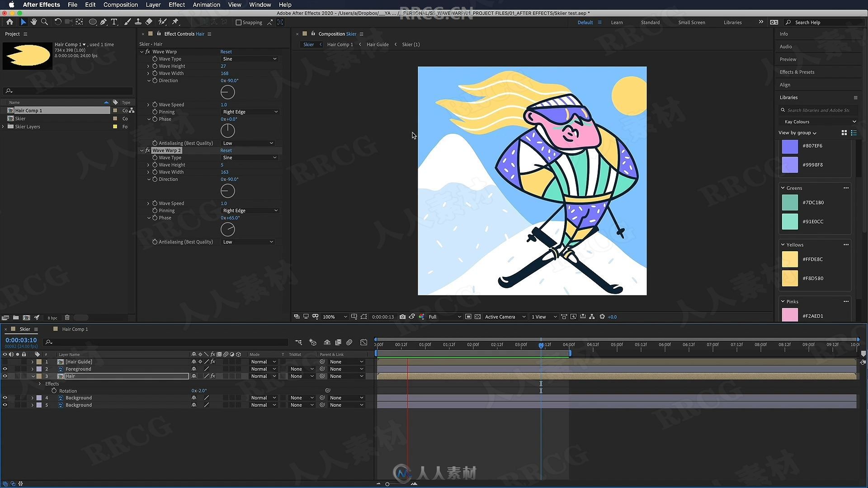Image resolution: width=868 pixels, height=488 pixels.
Task: Toggle the Wave Warp fx switch
Action: click(148, 52)
